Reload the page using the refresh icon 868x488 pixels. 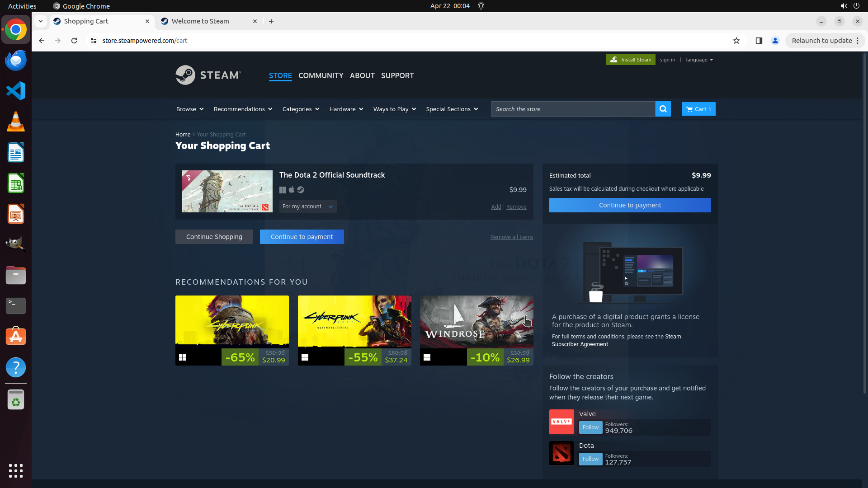pos(74,41)
